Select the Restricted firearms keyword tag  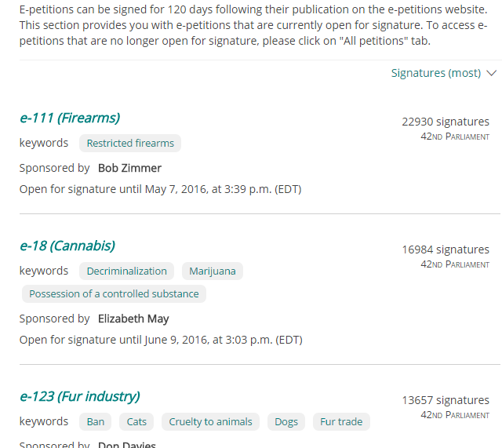(130, 144)
